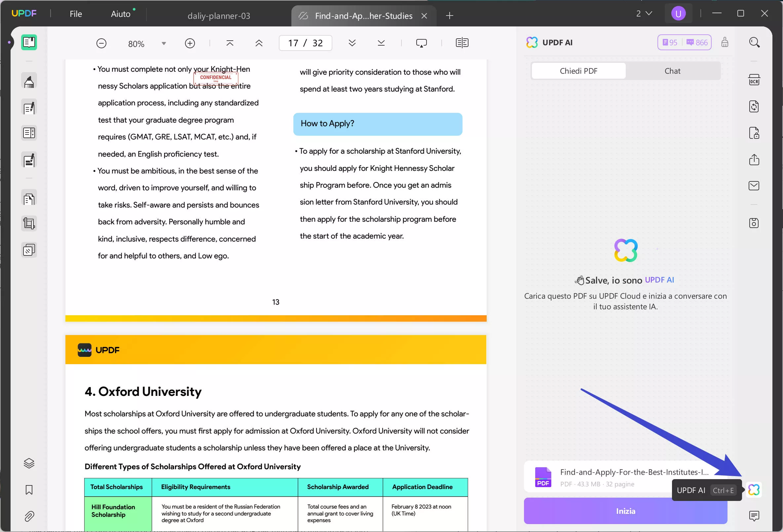Open the search magnifier

[754, 42]
